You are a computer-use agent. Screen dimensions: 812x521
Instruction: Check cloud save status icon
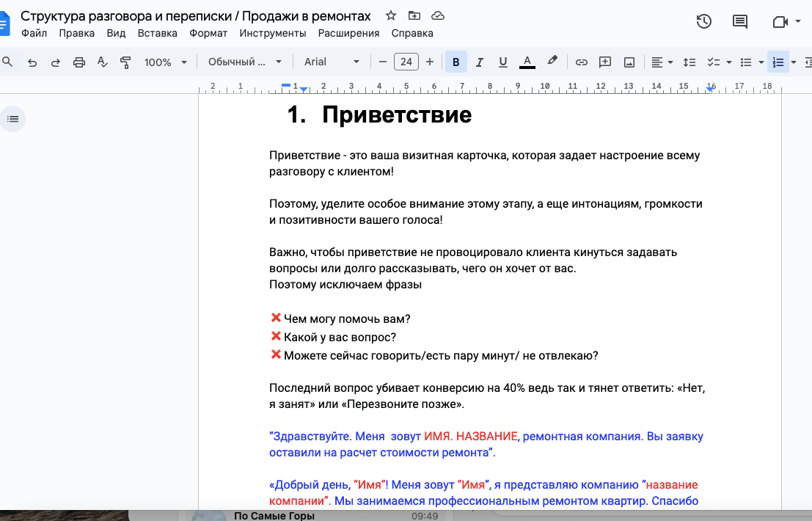(x=438, y=15)
